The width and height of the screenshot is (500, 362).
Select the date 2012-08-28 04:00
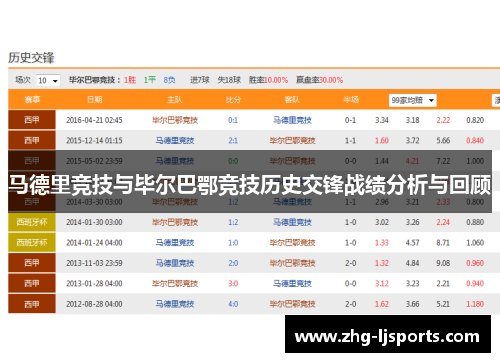[94, 304]
